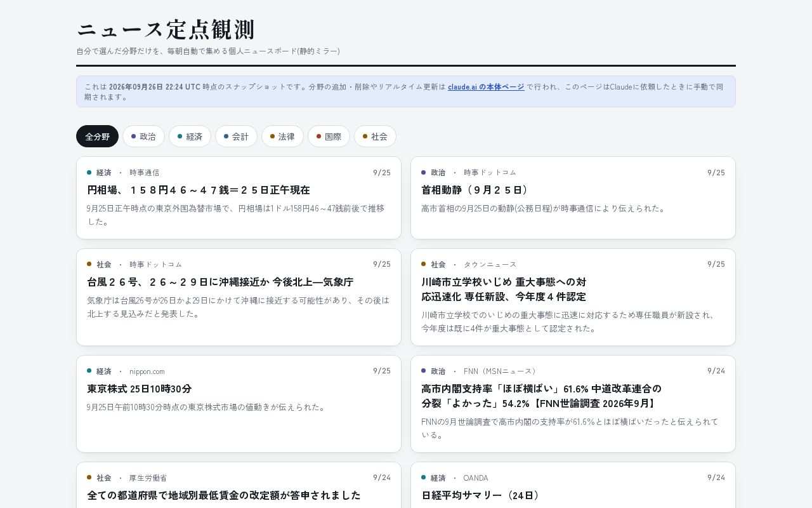
Task: Click the 台風26号 article summary text
Action: (x=239, y=307)
